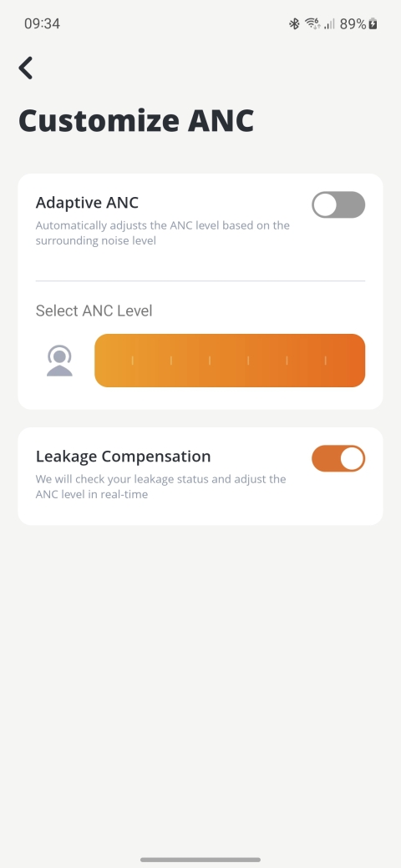Set ANC level at the fourth tick mark

248,361
